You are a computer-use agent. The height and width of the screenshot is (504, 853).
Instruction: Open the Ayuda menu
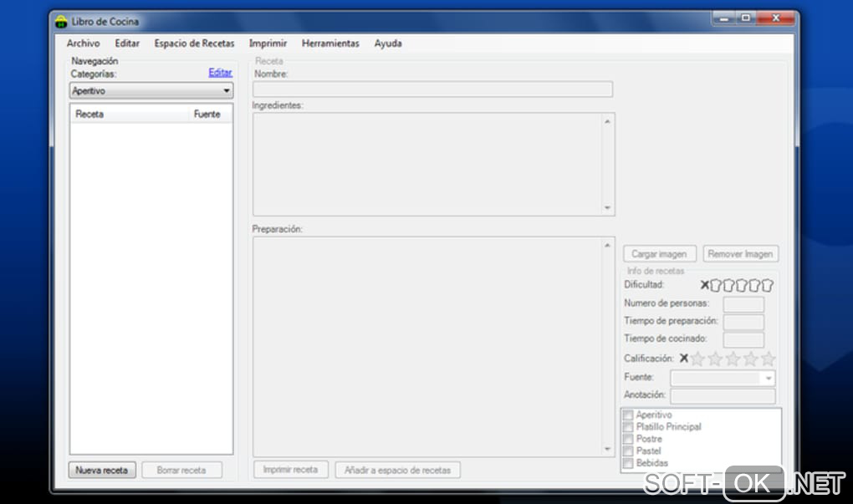tap(388, 43)
